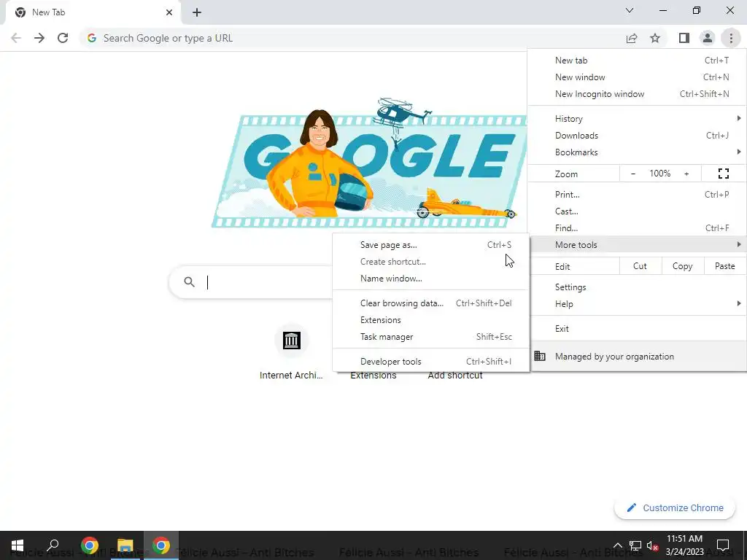Exit Chrome via menu
Viewport: 747px width, 560px height.
(x=637, y=329)
